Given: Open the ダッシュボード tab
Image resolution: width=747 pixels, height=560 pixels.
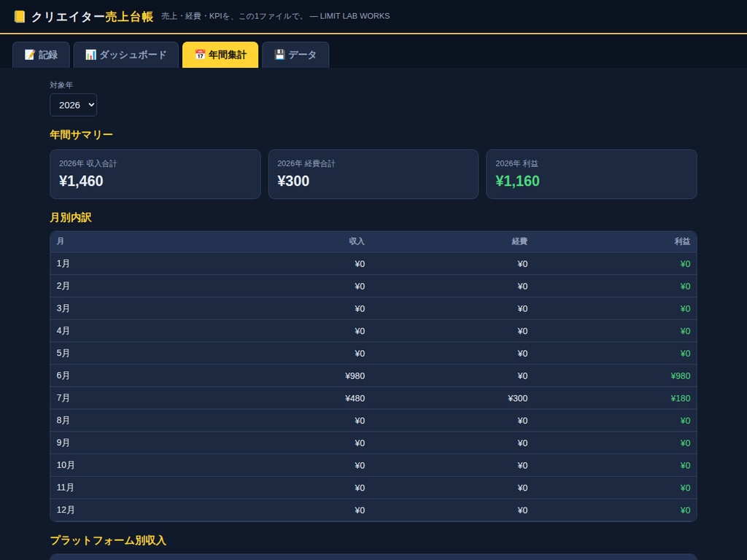Looking at the screenshot, I should [125, 55].
